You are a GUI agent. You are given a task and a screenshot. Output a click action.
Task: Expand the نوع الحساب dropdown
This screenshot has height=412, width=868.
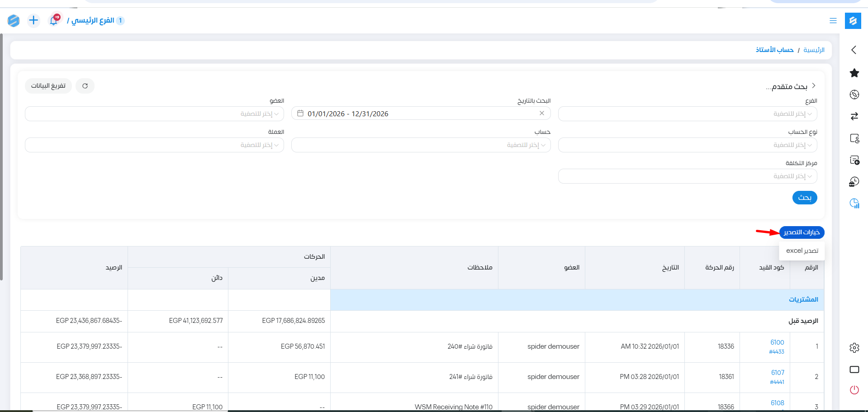[x=687, y=145]
